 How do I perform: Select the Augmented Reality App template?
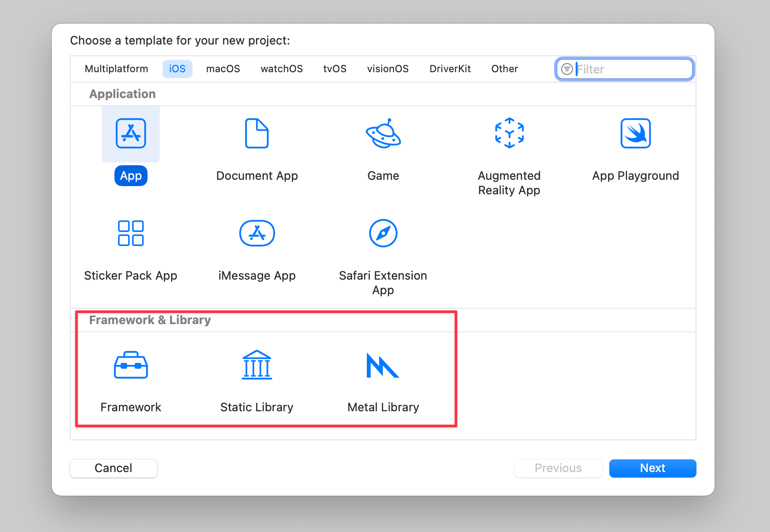(x=509, y=133)
